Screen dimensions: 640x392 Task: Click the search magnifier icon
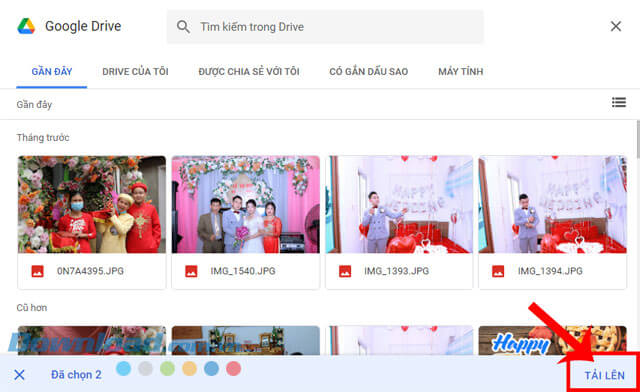tap(183, 27)
